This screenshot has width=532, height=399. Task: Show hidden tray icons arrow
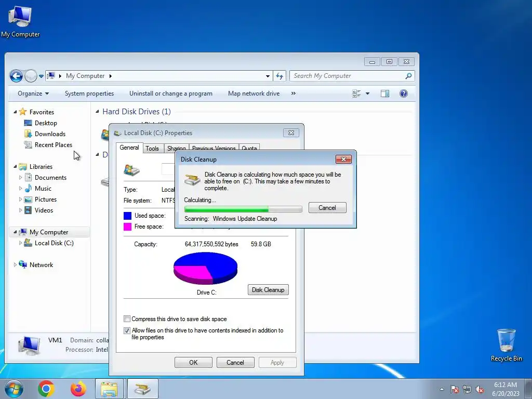point(442,389)
